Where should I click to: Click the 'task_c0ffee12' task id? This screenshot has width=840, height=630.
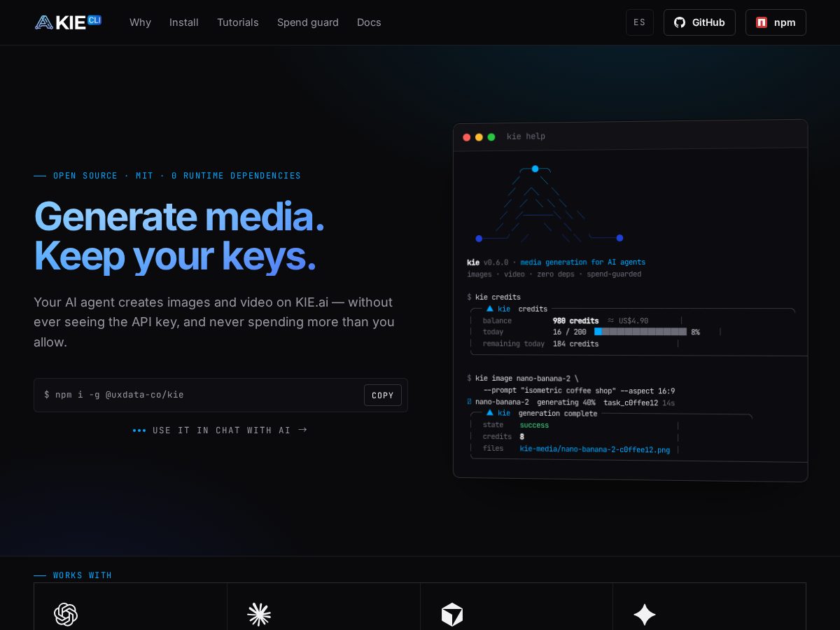point(631,402)
